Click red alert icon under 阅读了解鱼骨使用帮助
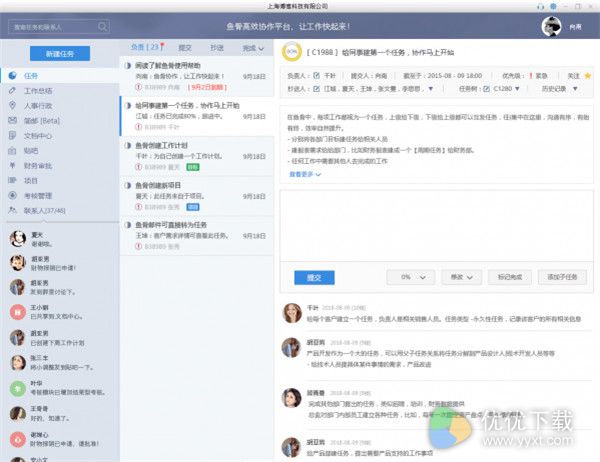Viewport: 600px width, 462px height. coord(139,87)
